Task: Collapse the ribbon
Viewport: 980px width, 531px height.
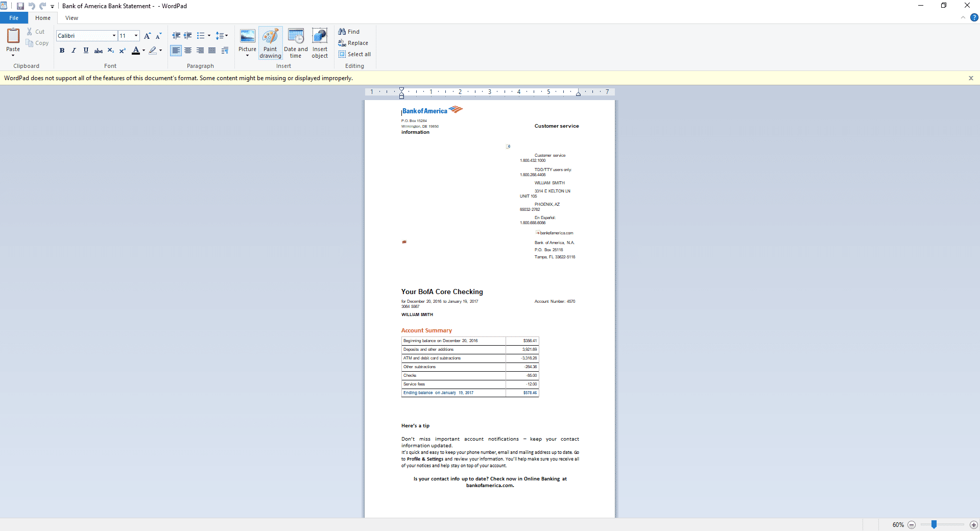Action: coord(963,17)
